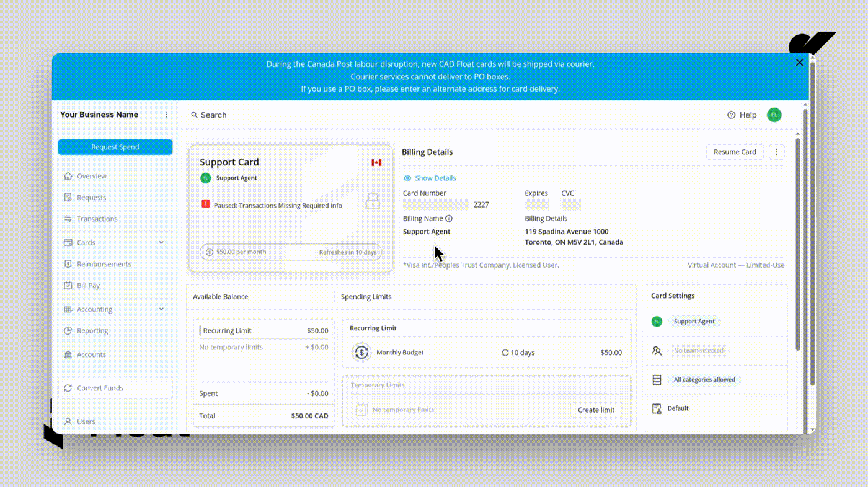Image resolution: width=868 pixels, height=487 pixels.
Task: Click the Reimbursements sidebar icon
Action: tap(68, 264)
